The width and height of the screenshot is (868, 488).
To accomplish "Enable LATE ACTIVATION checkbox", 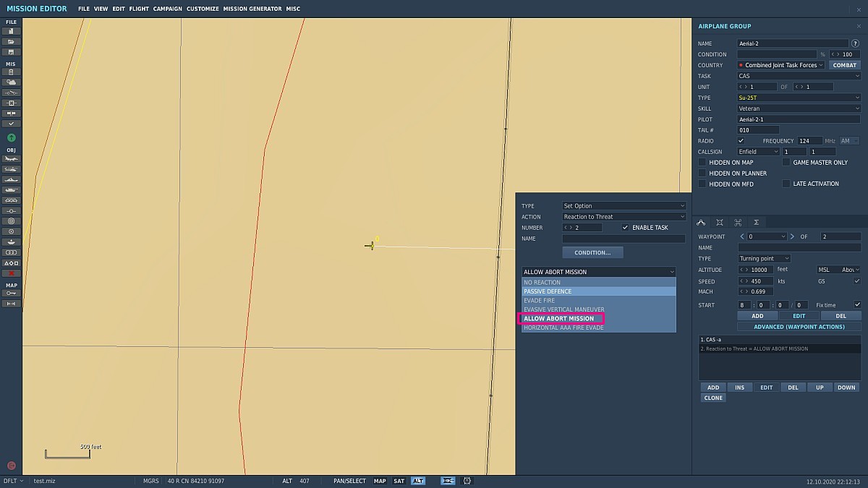I will (786, 184).
